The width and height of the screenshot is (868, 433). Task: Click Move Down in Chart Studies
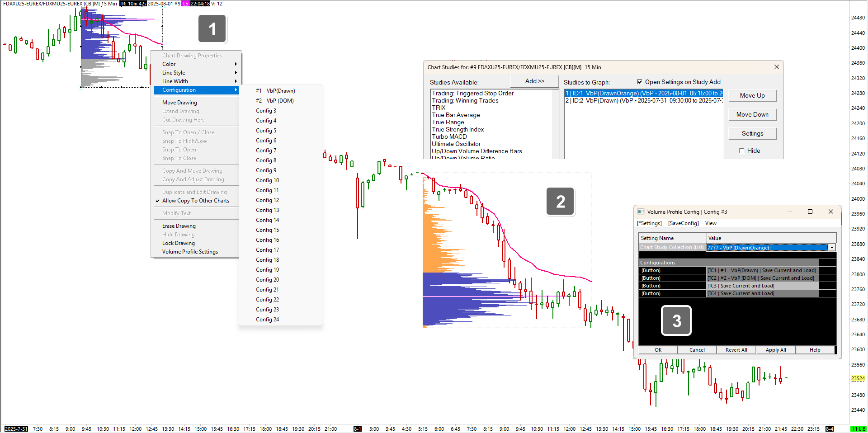pos(752,114)
